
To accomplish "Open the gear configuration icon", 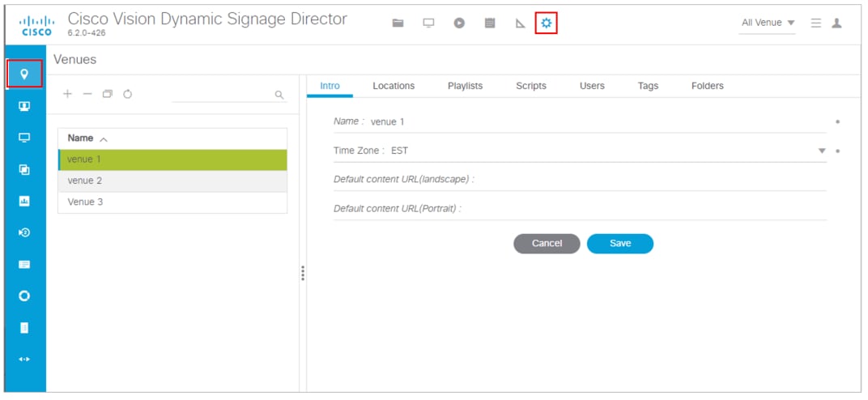I will coord(547,23).
